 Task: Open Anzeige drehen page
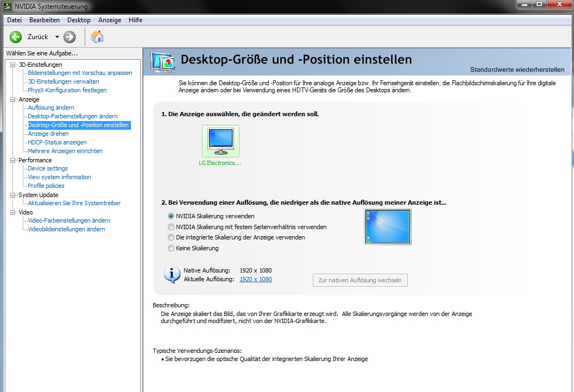48,134
